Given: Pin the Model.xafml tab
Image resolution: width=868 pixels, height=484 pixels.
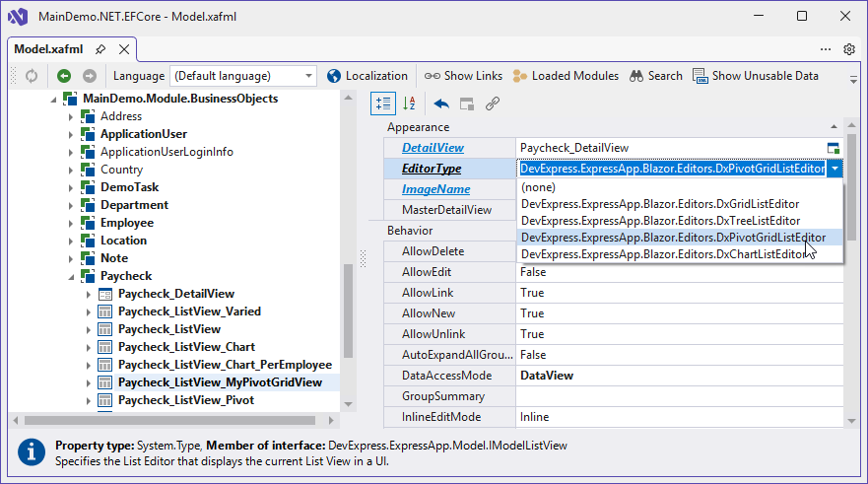Looking at the screenshot, I should pos(100,49).
